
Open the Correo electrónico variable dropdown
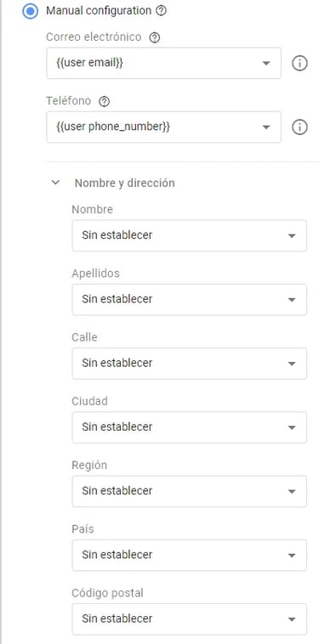click(x=163, y=63)
